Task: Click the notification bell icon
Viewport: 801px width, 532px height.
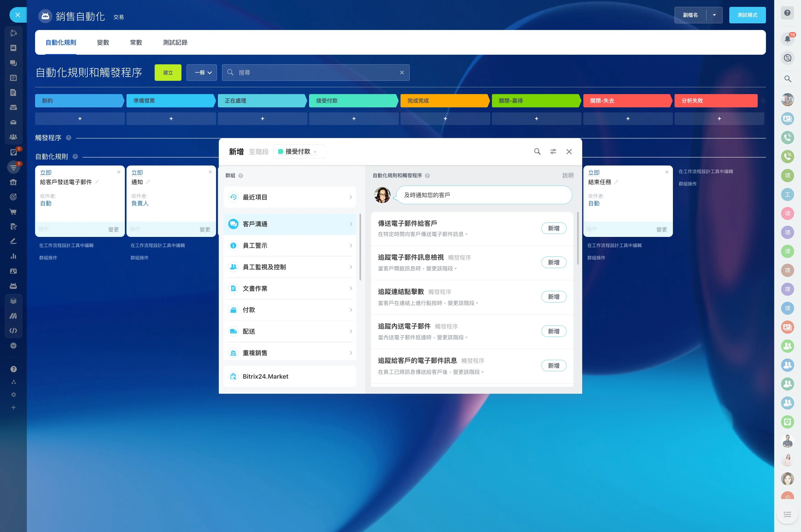Action: (x=787, y=39)
